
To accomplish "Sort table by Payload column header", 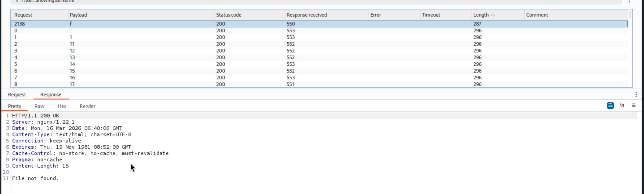I will pos(78,15).
